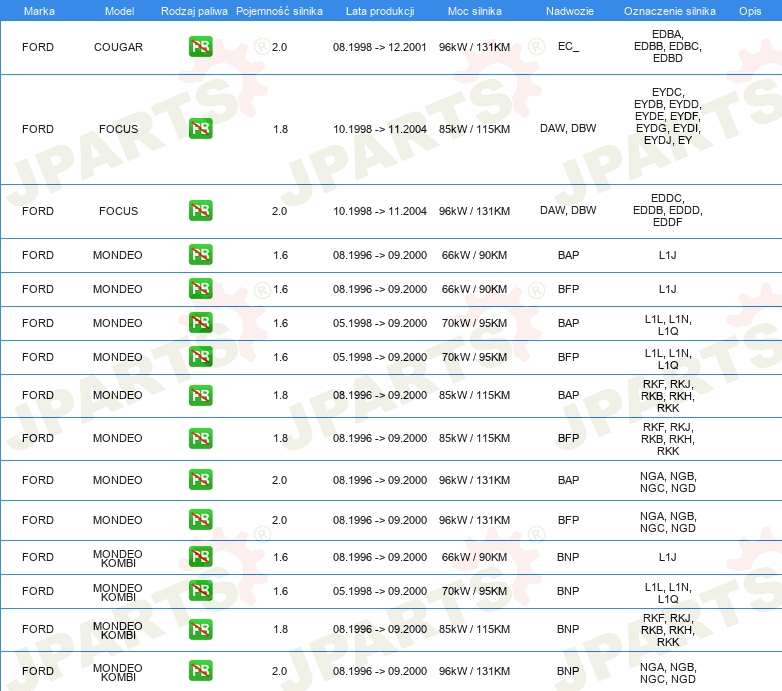Select the Nadwozie column header
Image resolution: width=782 pixels, height=691 pixels.
click(x=568, y=10)
